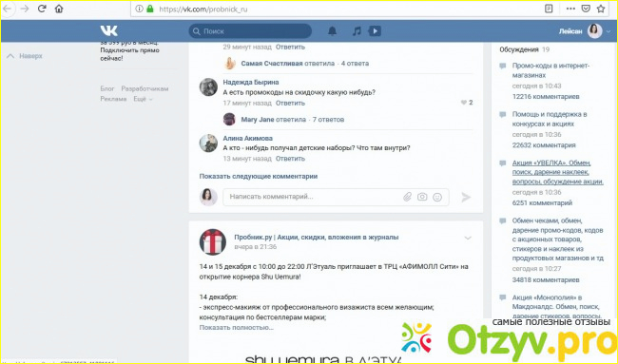Open post options chevron for Пробник.ру post
This screenshot has height=364, width=618.
click(468, 238)
